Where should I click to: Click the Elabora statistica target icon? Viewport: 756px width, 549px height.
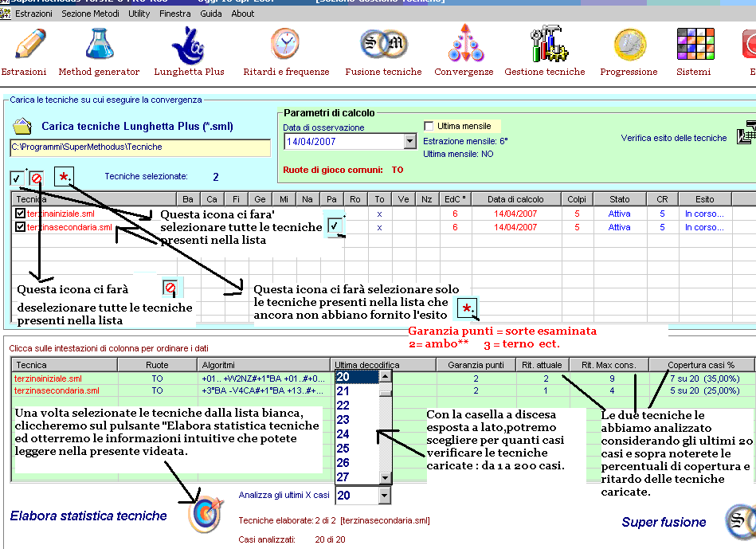[207, 513]
